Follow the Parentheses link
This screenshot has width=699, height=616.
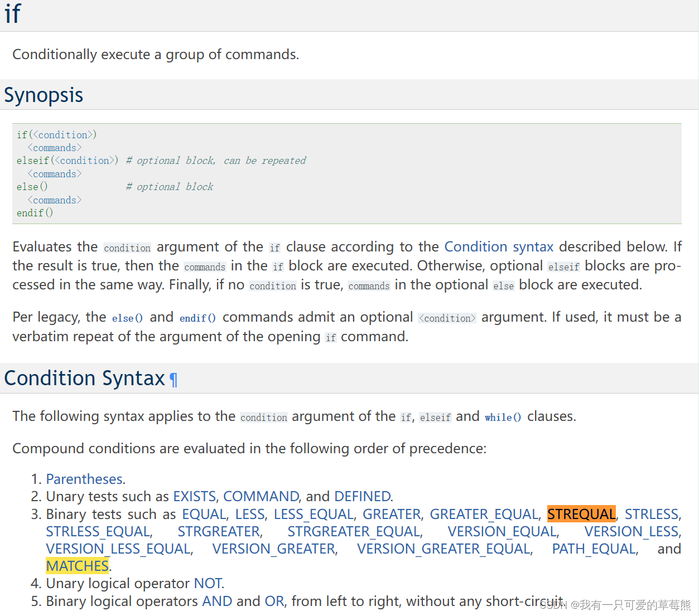coord(84,479)
